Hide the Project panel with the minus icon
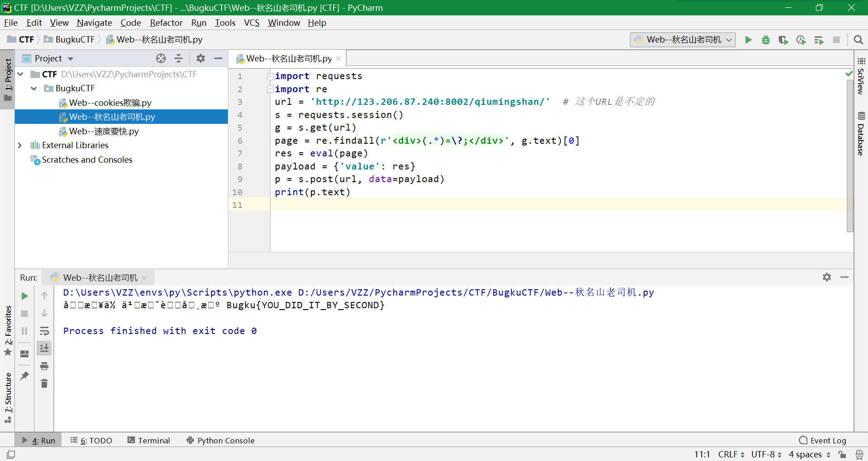 (x=218, y=58)
